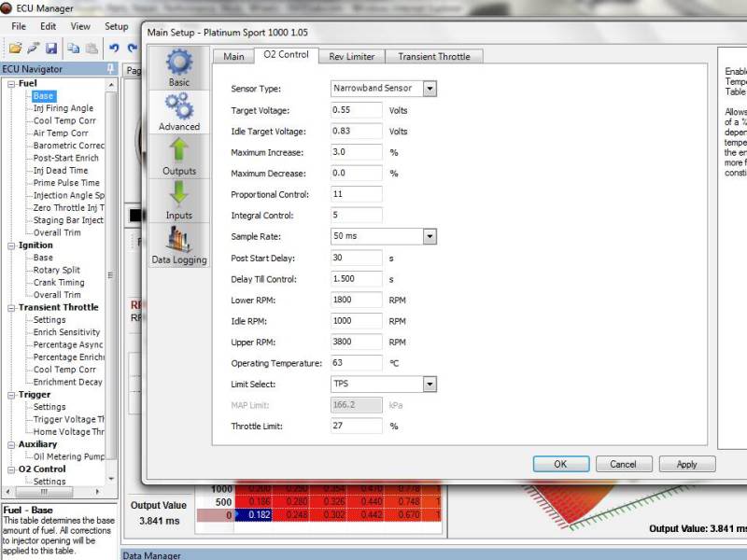Click the Paste toolbar icon
The image size is (747, 560).
(x=92, y=48)
